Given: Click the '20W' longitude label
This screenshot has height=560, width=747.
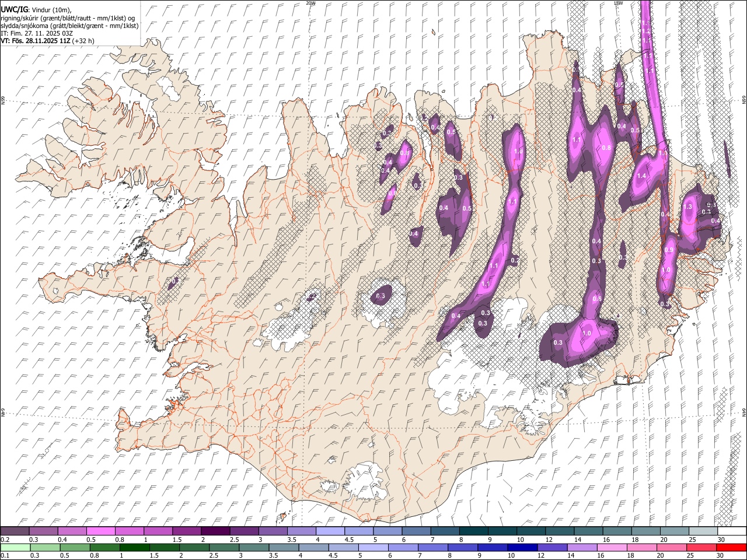Looking at the screenshot, I should point(310,3).
